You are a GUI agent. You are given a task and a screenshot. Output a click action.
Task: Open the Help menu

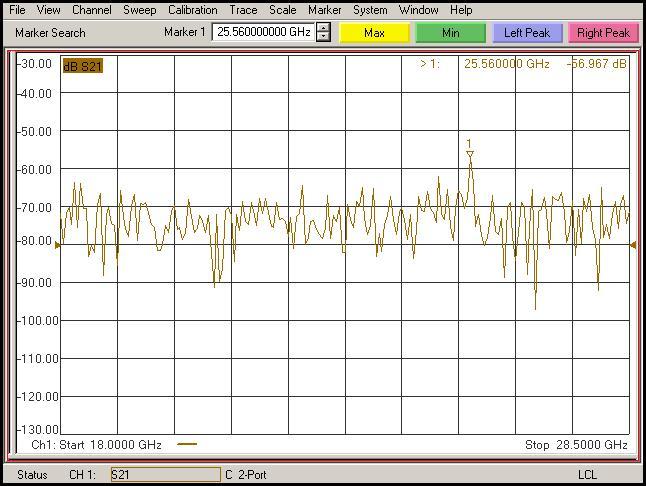point(461,10)
